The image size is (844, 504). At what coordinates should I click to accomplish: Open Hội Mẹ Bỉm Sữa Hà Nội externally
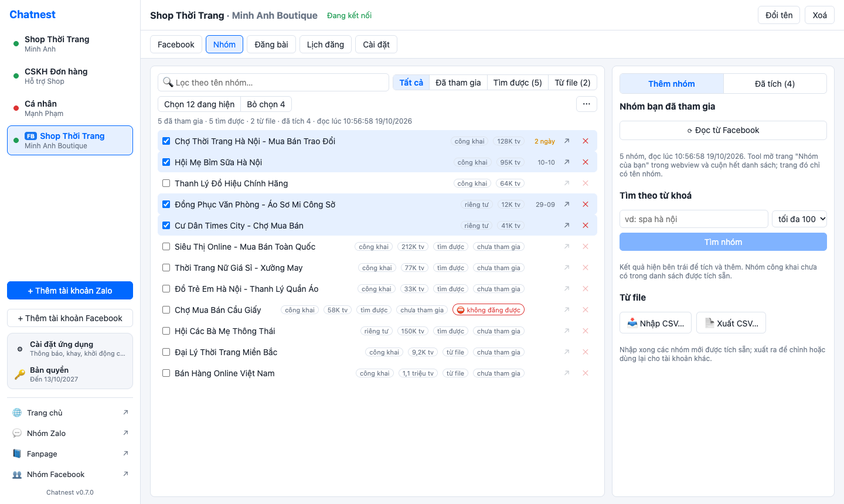[x=567, y=162]
